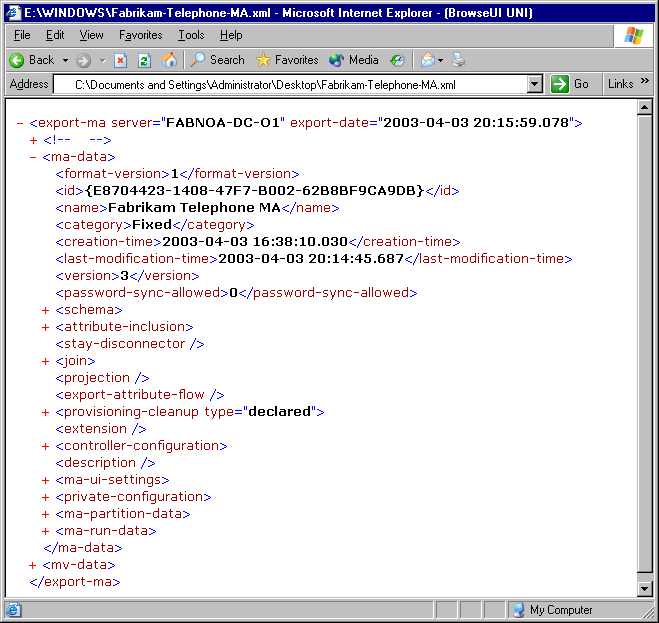
Task: Click the description element
Action: [x=105, y=463]
